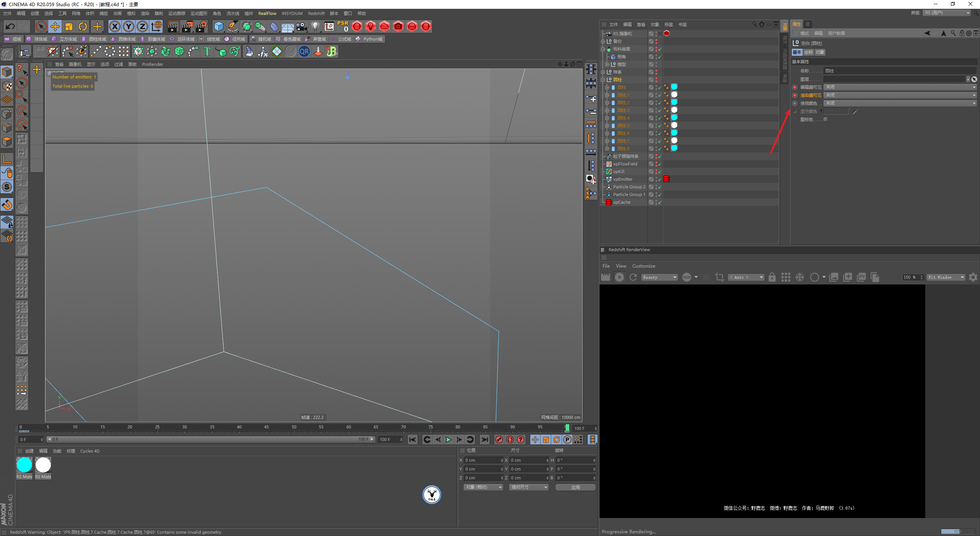Select the white RS Material swatch

43,465
